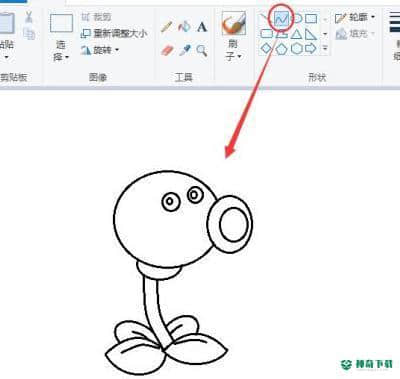Select the Fill with color bucket tool
Image resolution: width=400 pixels, height=379 pixels.
pyautogui.click(x=184, y=27)
